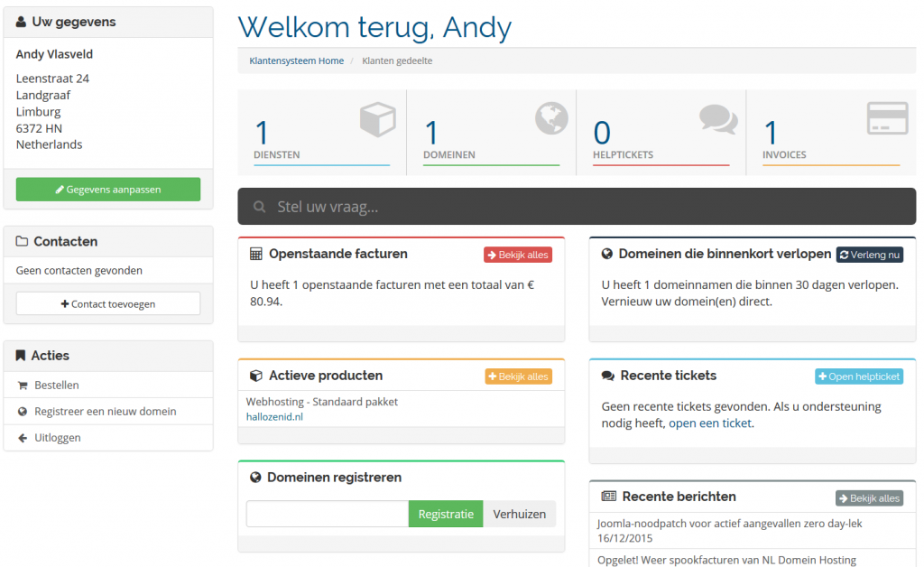The height and width of the screenshot is (567, 924).
Task: Click the arrow icon beside Uitloggen
Action: pyautogui.click(x=23, y=438)
